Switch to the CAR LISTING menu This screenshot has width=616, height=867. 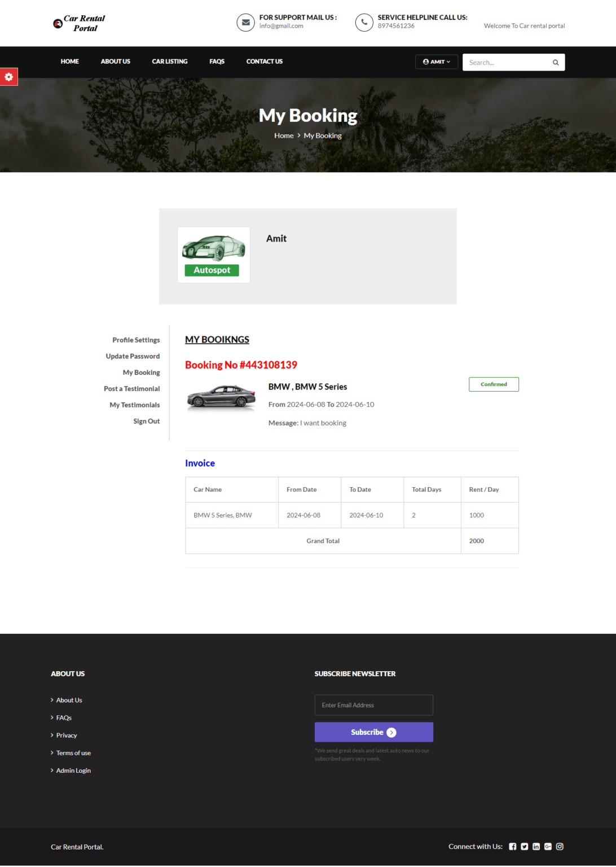point(170,62)
